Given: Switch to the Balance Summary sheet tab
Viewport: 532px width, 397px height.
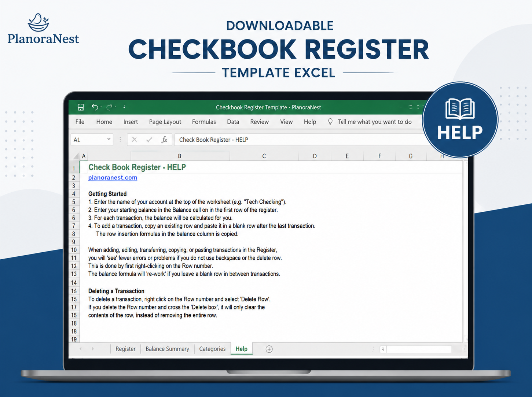Looking at the screenshot, I should [167, 349].
